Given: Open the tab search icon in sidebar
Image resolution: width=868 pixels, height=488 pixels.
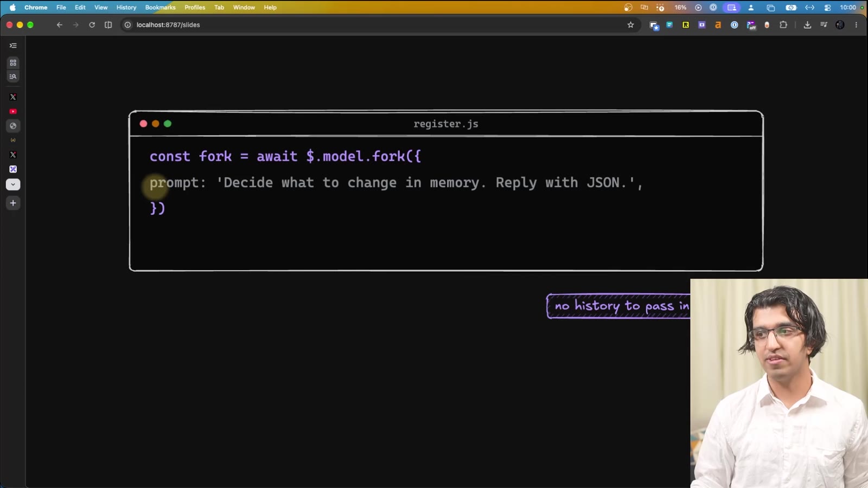Looking at the screenshot, I should click(13, 76).
